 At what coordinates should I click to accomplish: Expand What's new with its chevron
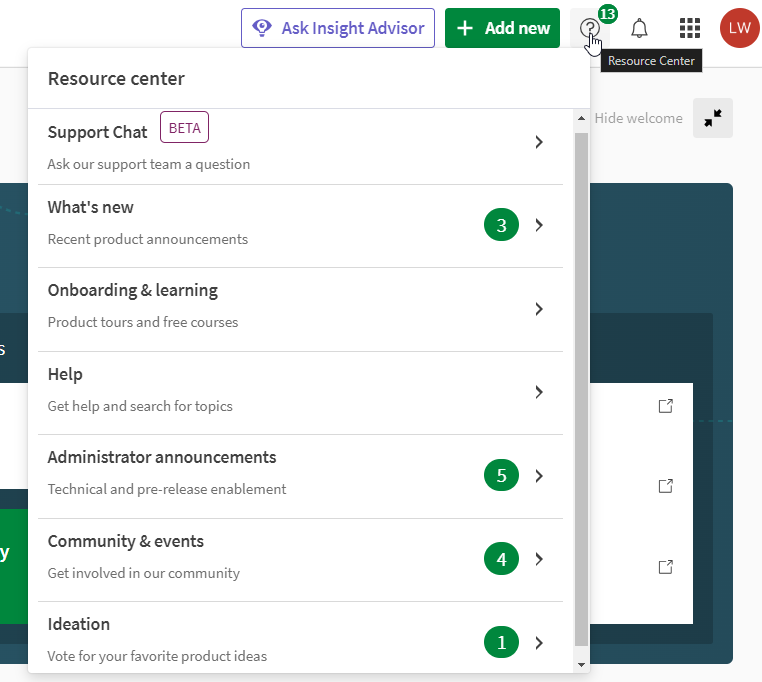point(538,225)
